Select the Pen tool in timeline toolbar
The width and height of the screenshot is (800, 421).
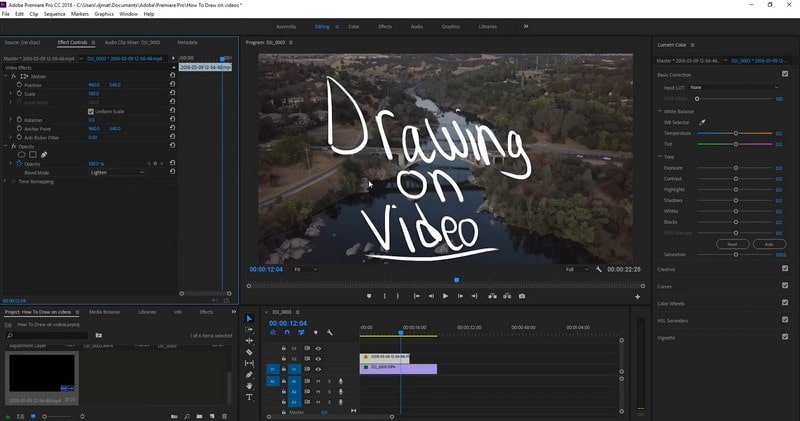249,375
